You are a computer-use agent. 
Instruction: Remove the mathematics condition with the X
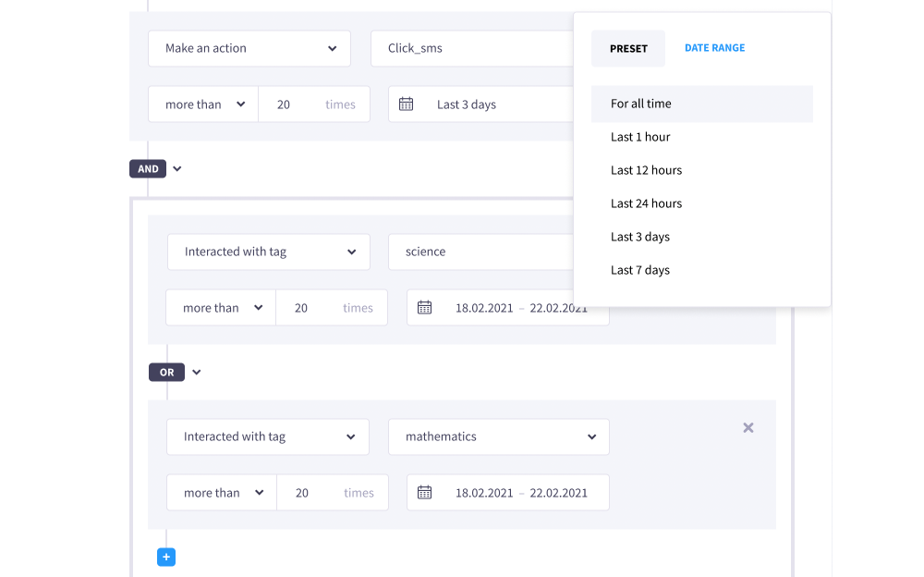(748, 428)
